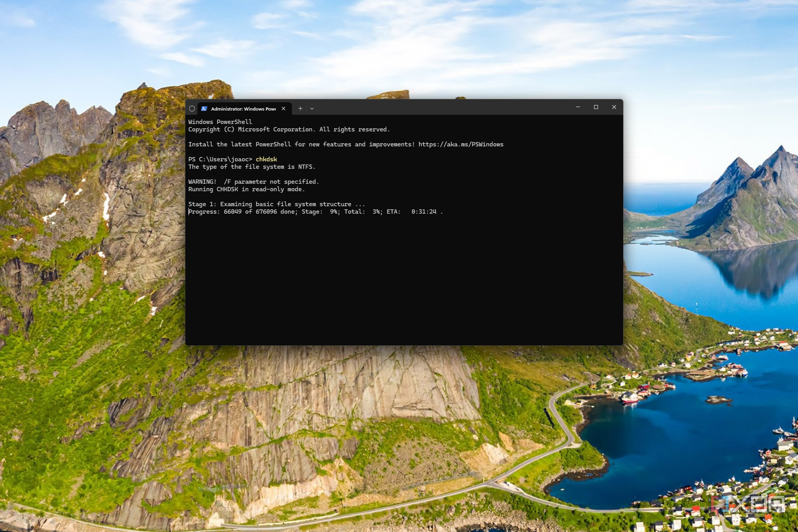
Task: Click the admin shield icon in the title bar
Action: (x=192, y=109)
